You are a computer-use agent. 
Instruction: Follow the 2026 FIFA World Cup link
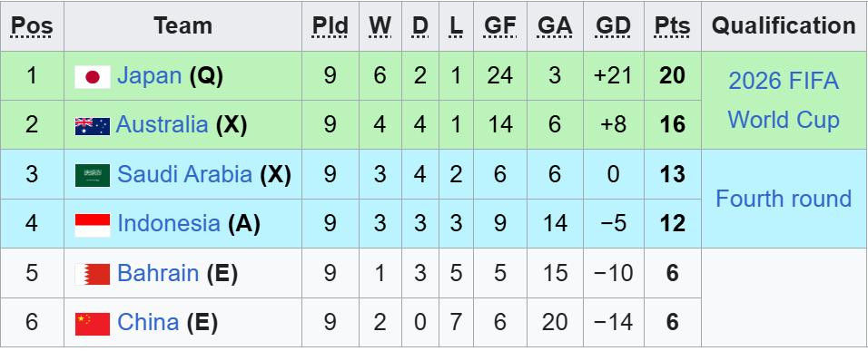point(784,101)
